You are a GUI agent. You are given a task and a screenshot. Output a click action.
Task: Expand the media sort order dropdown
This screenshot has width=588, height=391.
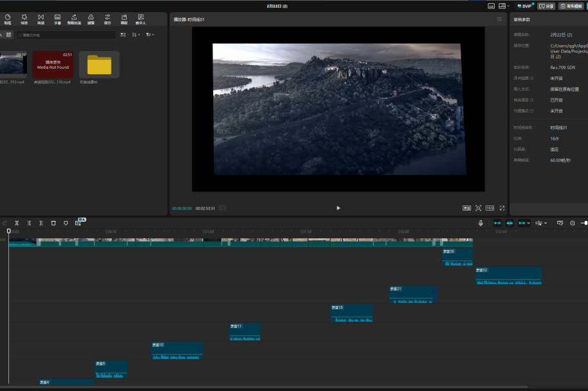pos(136,35)
